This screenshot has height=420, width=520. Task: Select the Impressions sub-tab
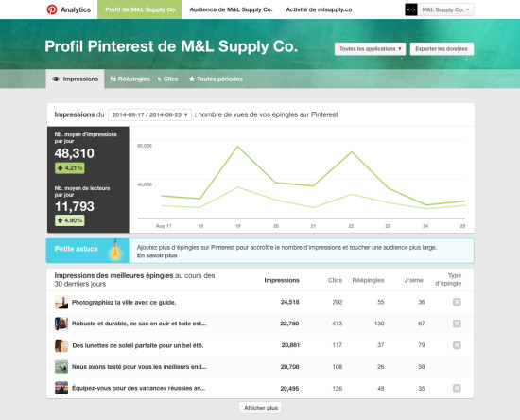click(75, 79)
